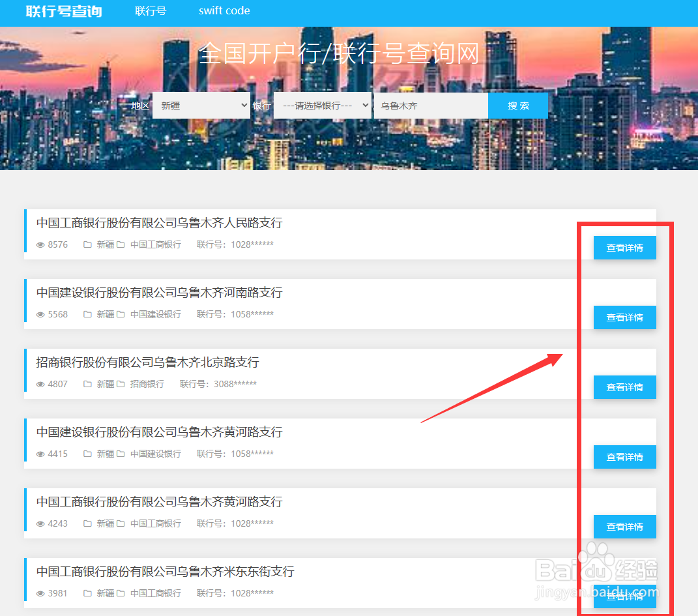The width and height of the screenshot is (698, 616).
Task: View details for 工商银行黄河路支行 entry
Action: pyautogui.click(x=624, y=527)
